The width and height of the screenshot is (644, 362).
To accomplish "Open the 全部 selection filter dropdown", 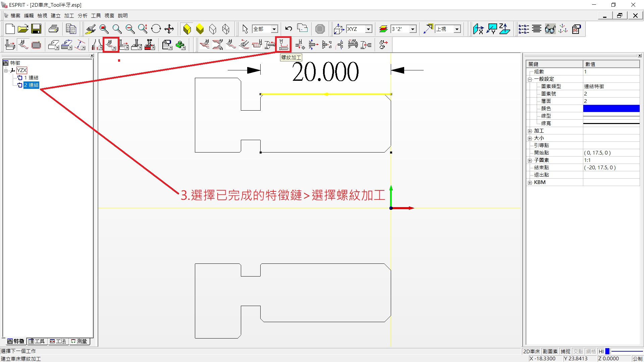I will coord(274,29).
